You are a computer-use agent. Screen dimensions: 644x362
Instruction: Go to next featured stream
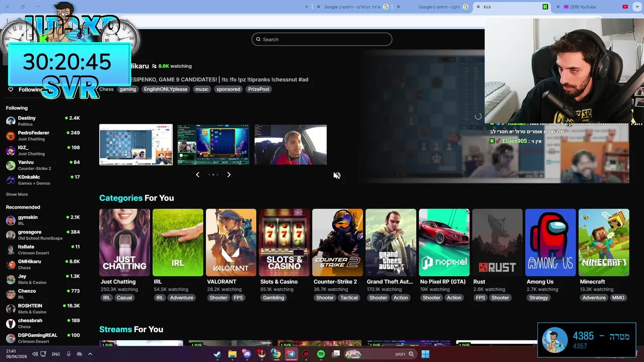point(228,174)
